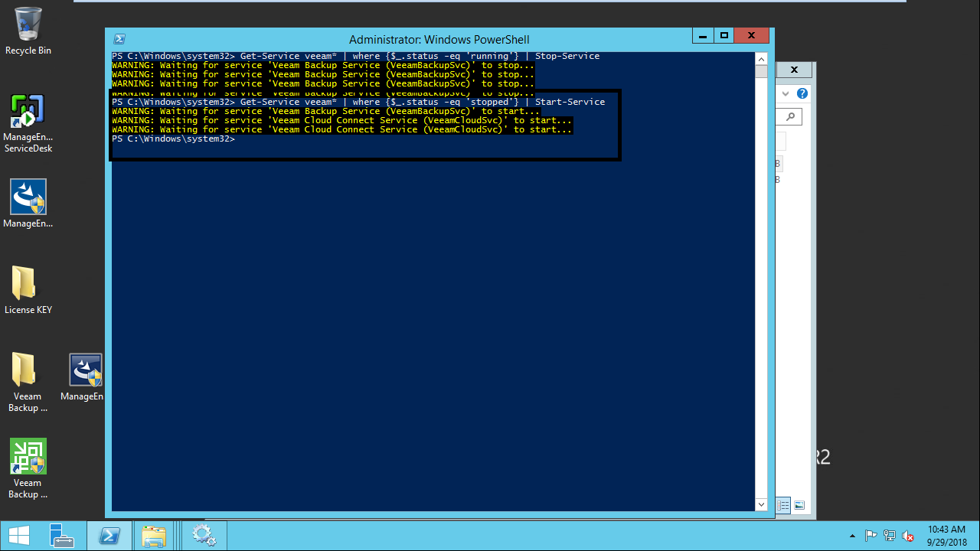Click the Server Manager taskbar icon

click(61, 536)
